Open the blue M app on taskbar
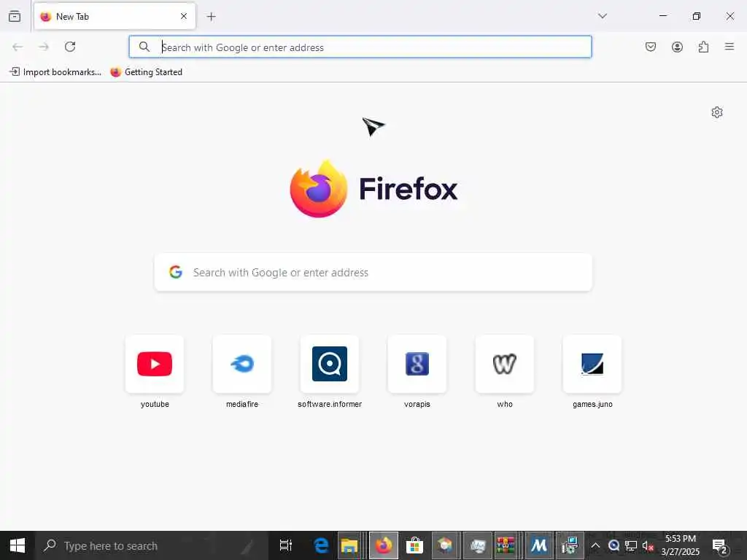This screenshot has height=560, width=747. (x=539, y=545)
